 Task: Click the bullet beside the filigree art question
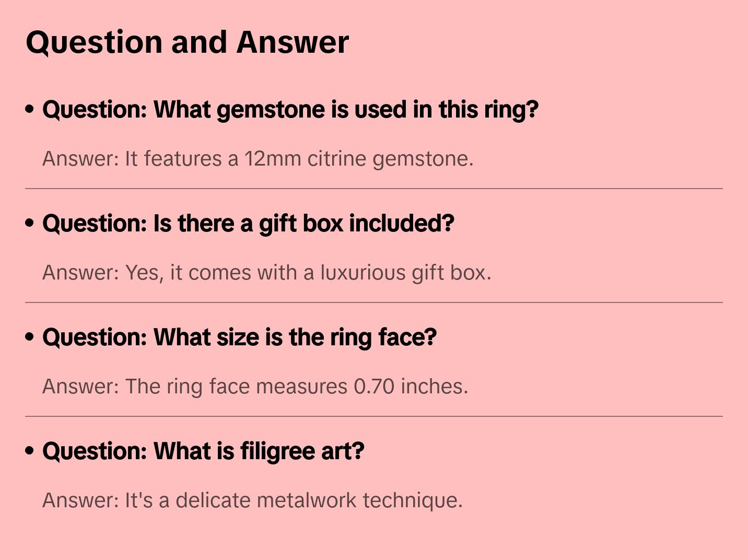tap(30, 451)
